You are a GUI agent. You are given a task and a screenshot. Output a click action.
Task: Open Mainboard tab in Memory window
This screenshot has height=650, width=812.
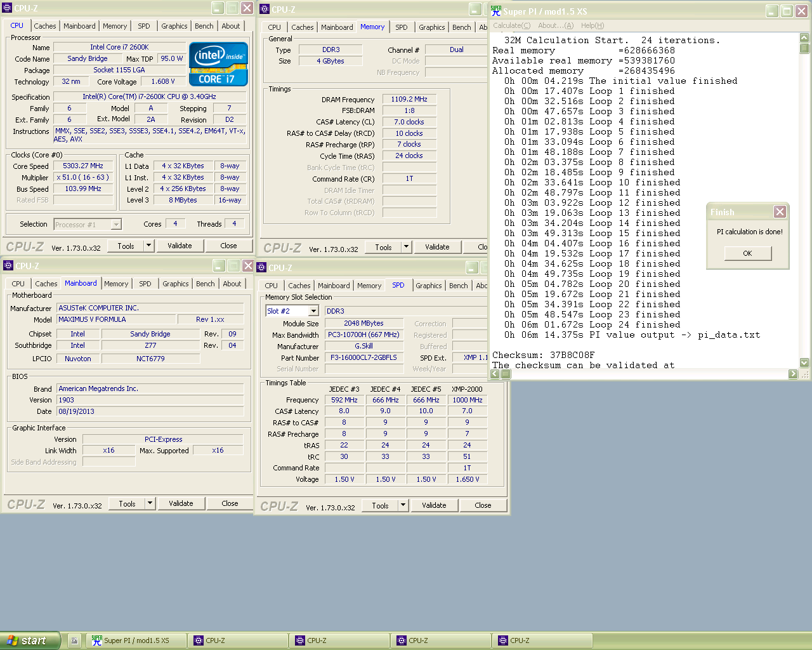coord(337,27)
